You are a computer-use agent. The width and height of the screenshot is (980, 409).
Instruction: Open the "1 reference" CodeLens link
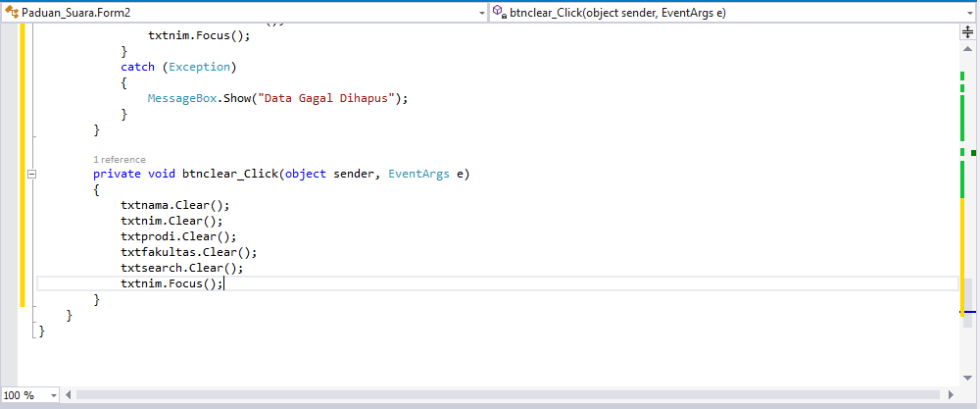click(x=120, y=160)
